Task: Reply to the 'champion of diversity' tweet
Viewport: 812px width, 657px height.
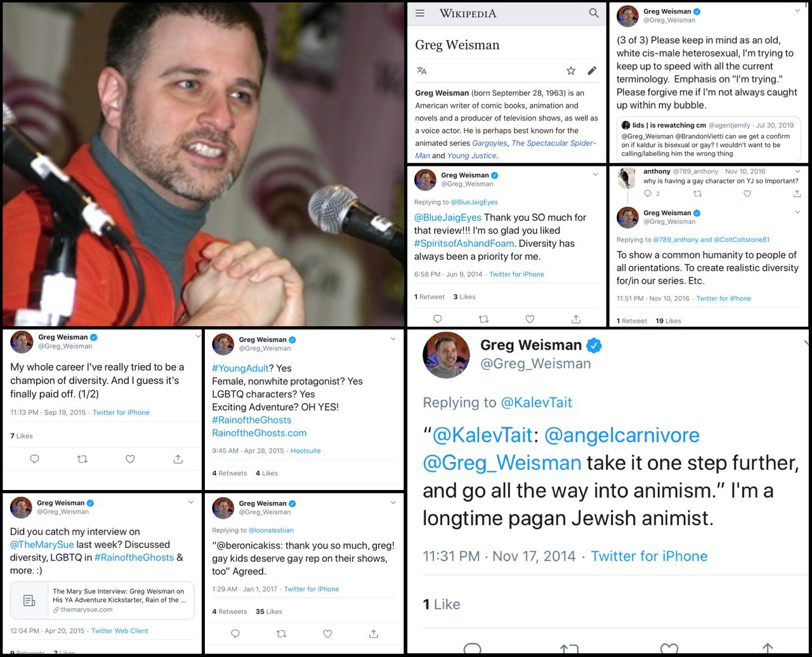Action: click(35, 459)
